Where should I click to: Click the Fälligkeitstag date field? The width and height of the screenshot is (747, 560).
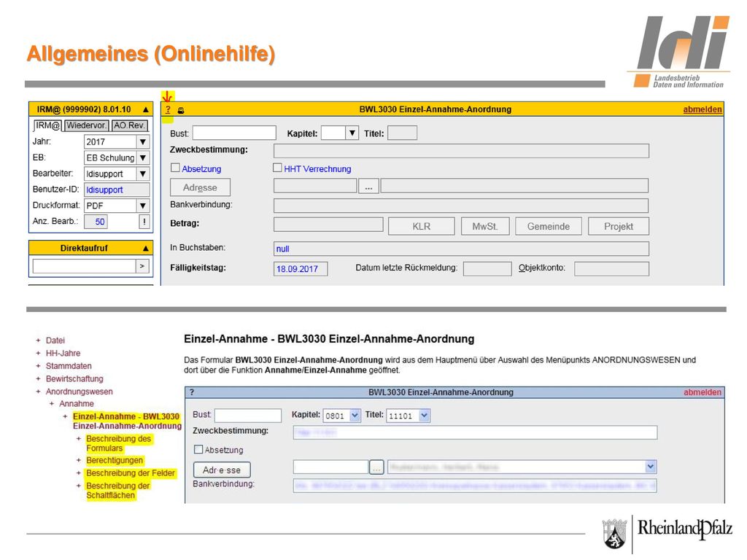[x=301, y=269]
